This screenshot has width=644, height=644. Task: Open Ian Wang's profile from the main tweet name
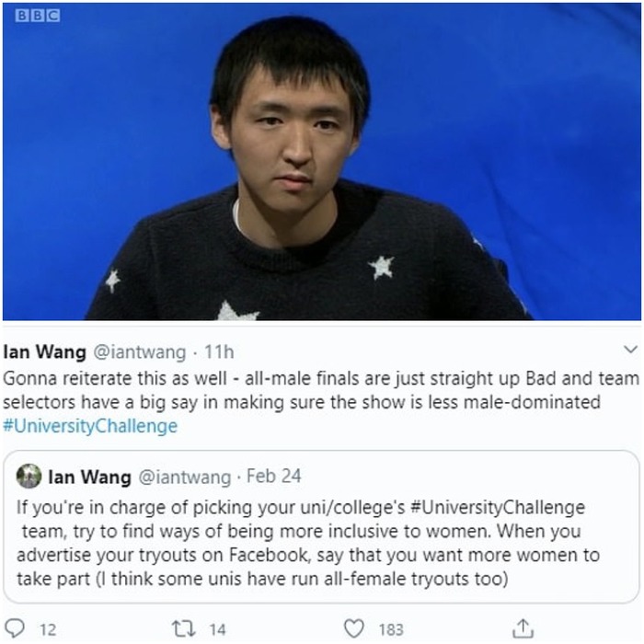pyautogui.click(x=44, y=352)
